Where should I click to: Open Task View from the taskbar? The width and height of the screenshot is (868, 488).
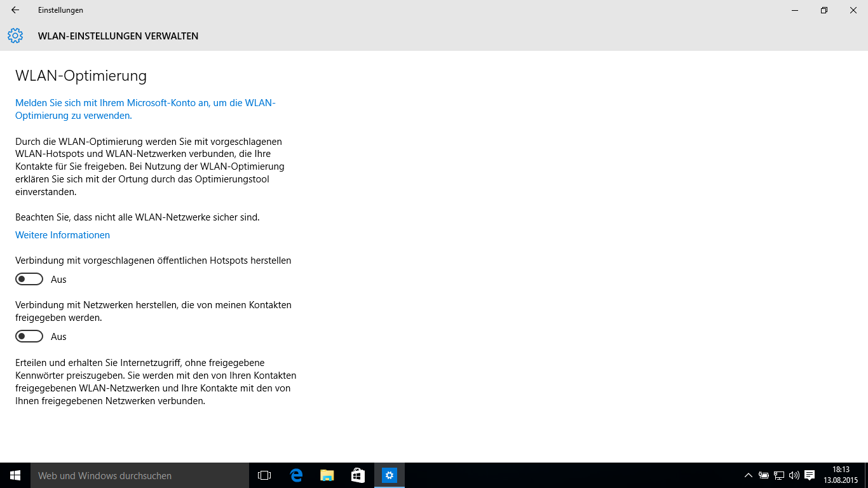coord(264,475)
